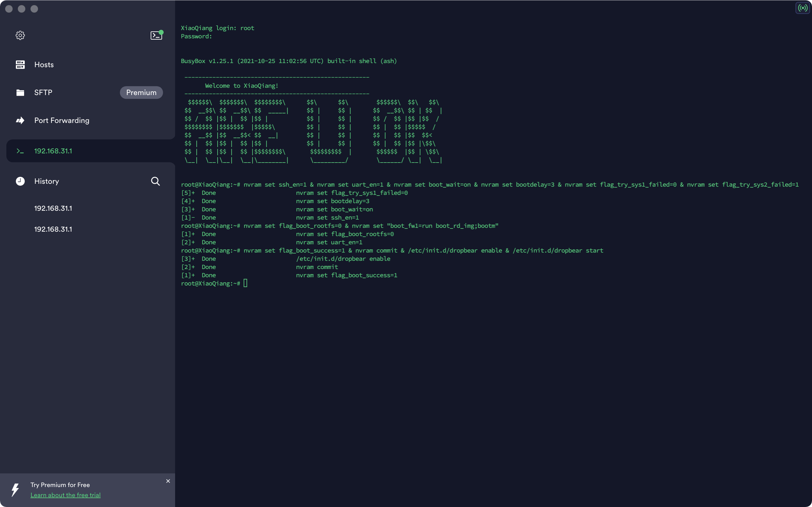Click the broadcast input icon top-right
This screenshot has height=507, width=812.
pyautogui.click(x=802, y=8)
